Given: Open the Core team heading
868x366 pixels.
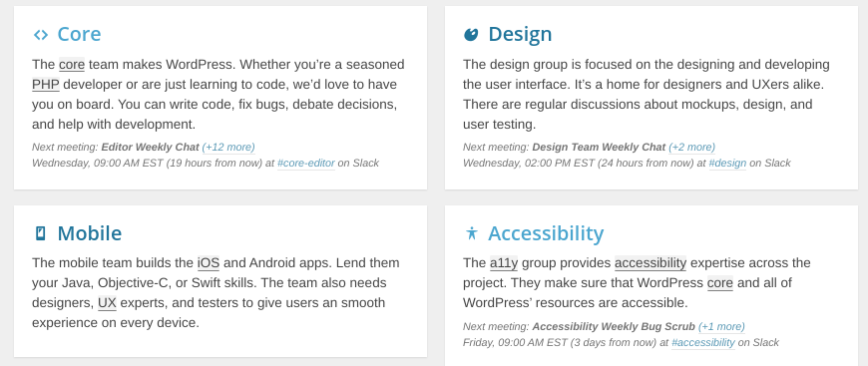Looking at the screenshot, I should pos(79,34).
